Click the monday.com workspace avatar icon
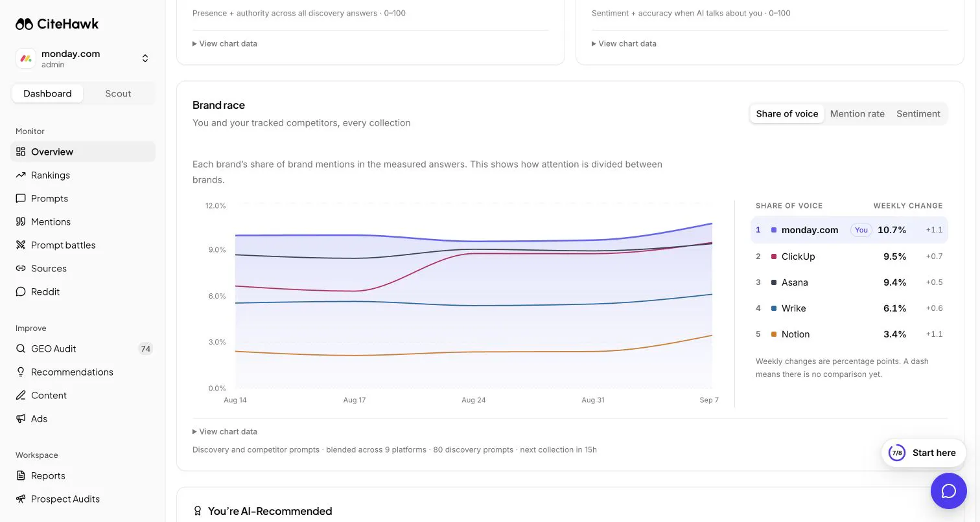The height and width of the screenshot is (522, 980). coord(26,58)
